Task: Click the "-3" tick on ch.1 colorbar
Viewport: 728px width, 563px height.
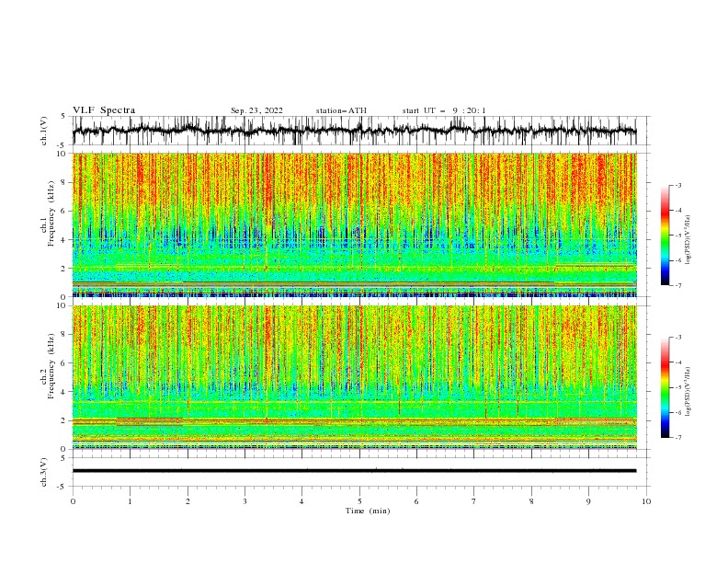Action: (x=677, y=185)
